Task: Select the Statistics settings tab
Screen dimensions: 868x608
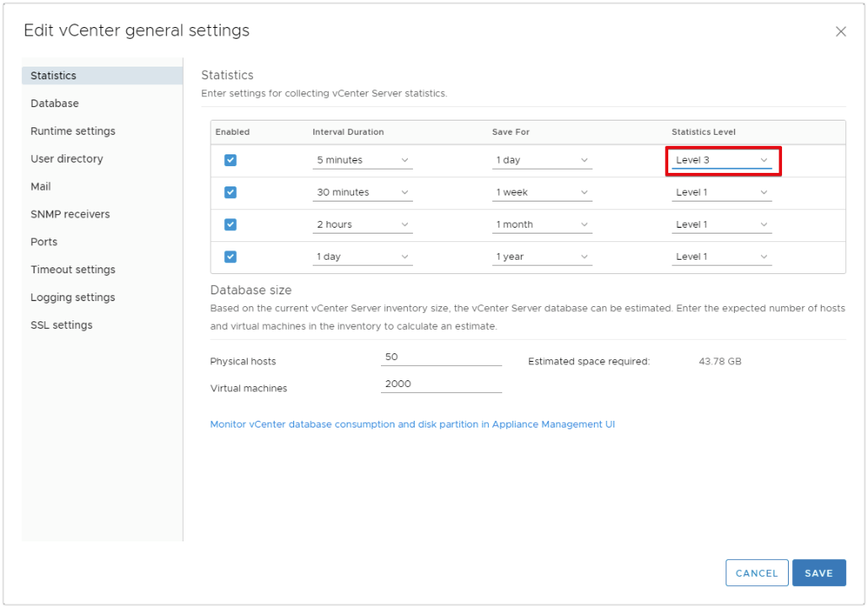Action: (102, 75)
